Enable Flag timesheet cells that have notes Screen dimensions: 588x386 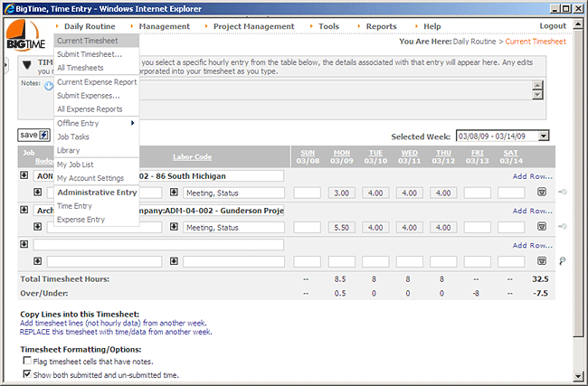pos(27,361)
